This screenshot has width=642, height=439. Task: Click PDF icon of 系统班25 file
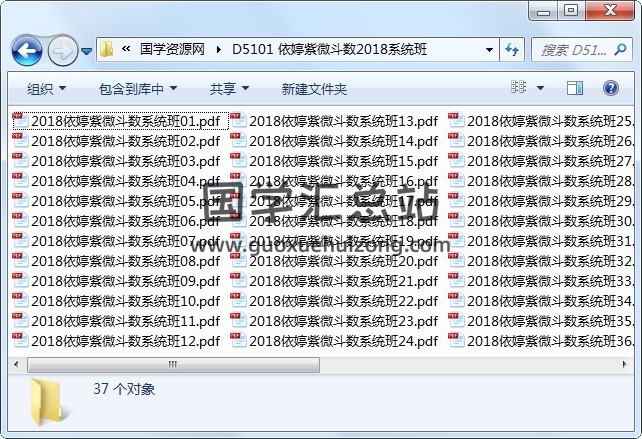[456, 120]
